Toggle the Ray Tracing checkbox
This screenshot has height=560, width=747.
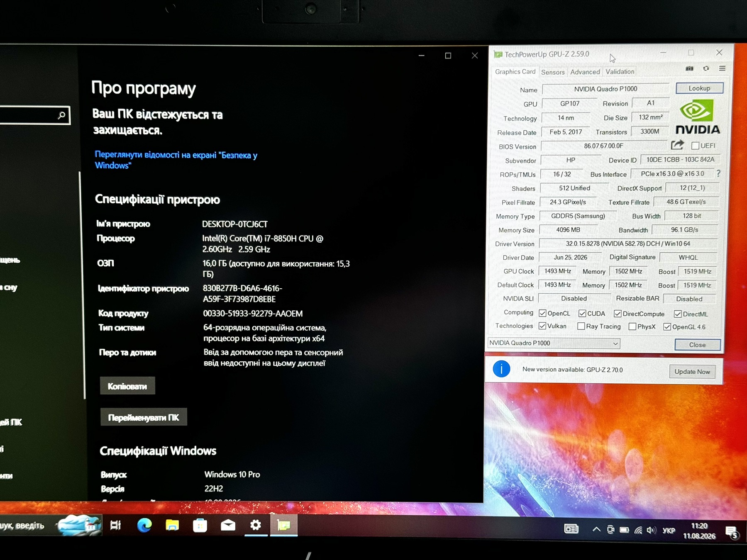581,326
